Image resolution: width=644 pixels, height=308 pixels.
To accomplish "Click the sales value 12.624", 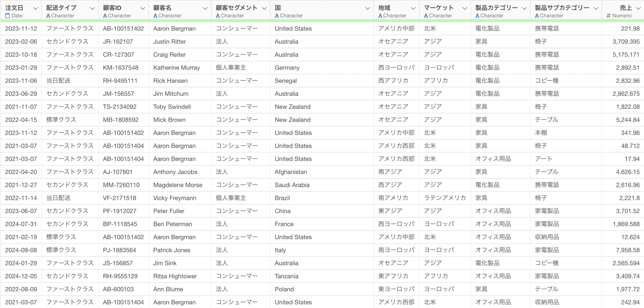I will 630,237.
